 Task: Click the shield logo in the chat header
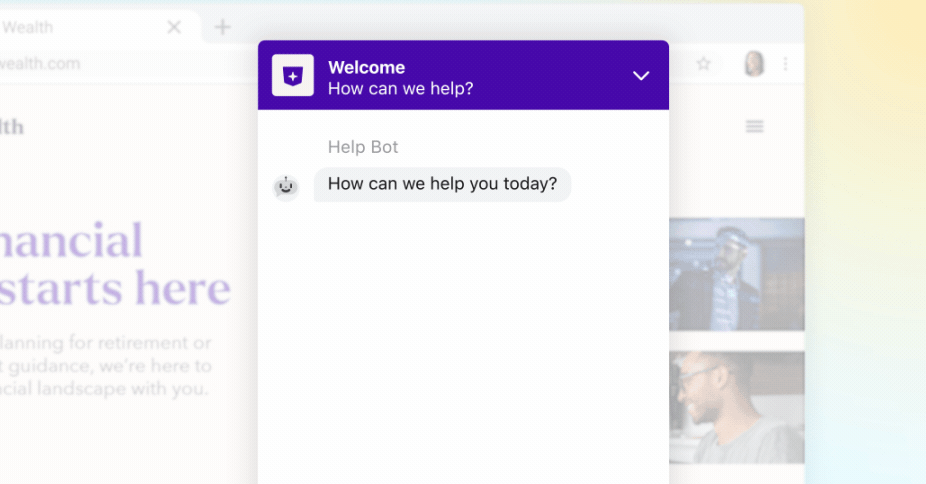coord(292,76)
